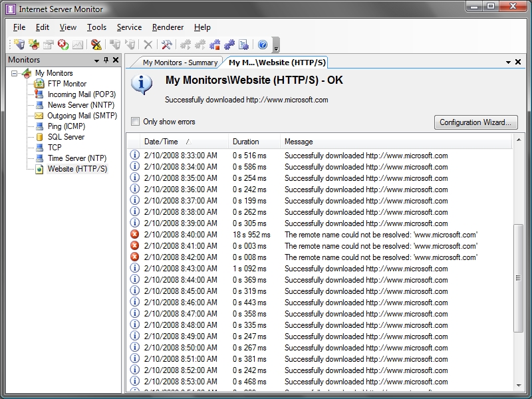The height and width of the screenshot is (399, 532).
Task: Collapse the My Monitors tree node
Action: pos(14,73)
